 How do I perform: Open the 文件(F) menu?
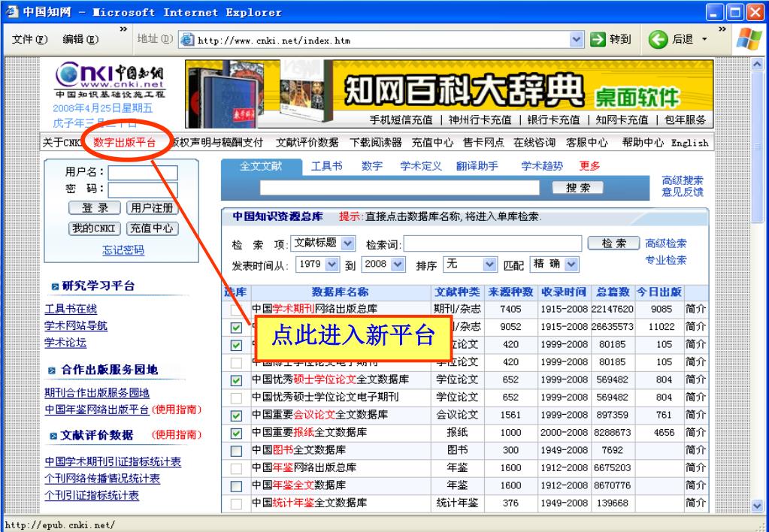point(29,39)
